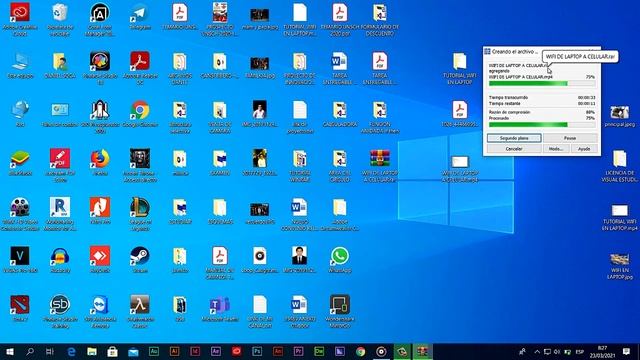640x360 pixels.
Task: Open BlueStacks desktop shortcut
Action: [20, 162]
